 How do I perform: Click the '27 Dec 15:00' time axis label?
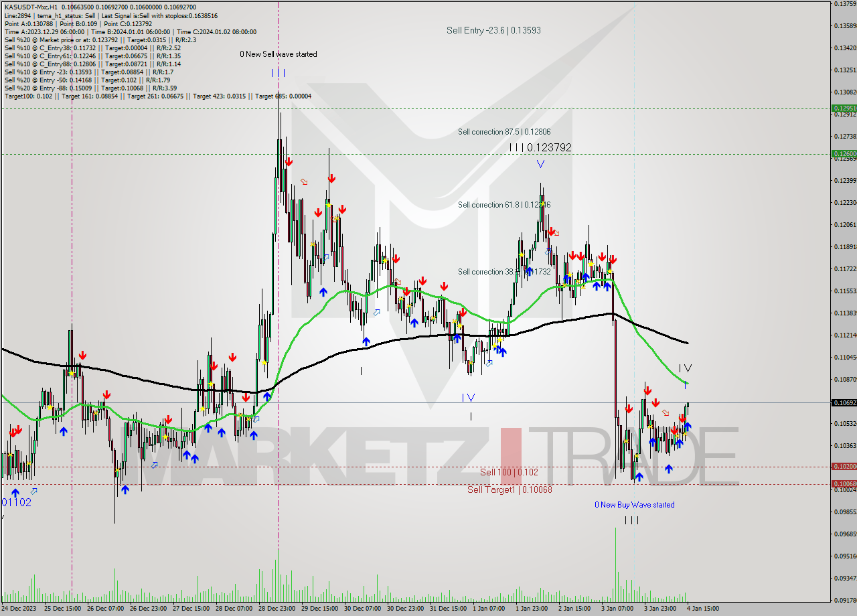pyautogui.click(x=191, y=609)
